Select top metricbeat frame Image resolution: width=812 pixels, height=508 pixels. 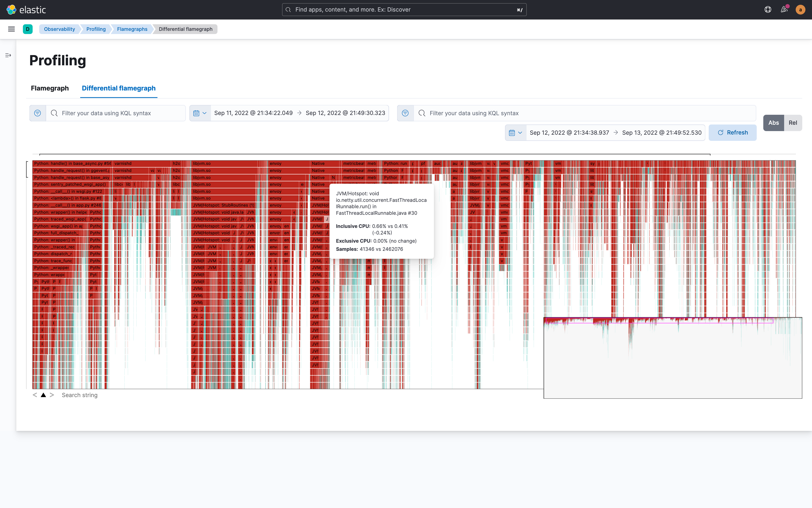[353, 164]
